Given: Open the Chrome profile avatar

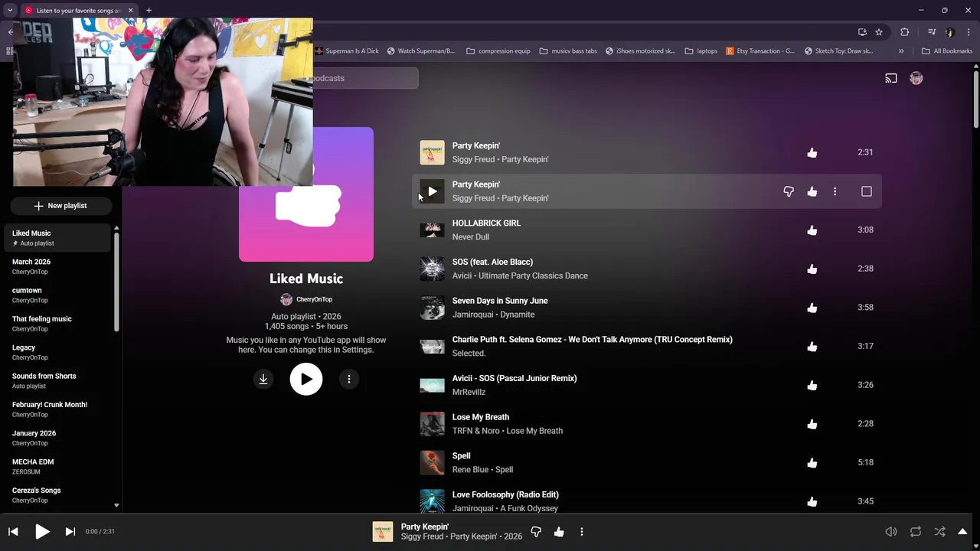Looking at the screenshot, I should pos(950,32).
